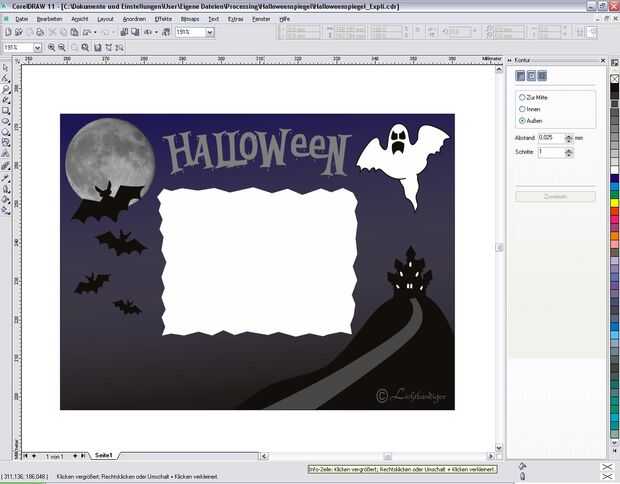Select the 'Innen' radio option
Viewport: 620px width, 484px height.
(x=522, y=108)
